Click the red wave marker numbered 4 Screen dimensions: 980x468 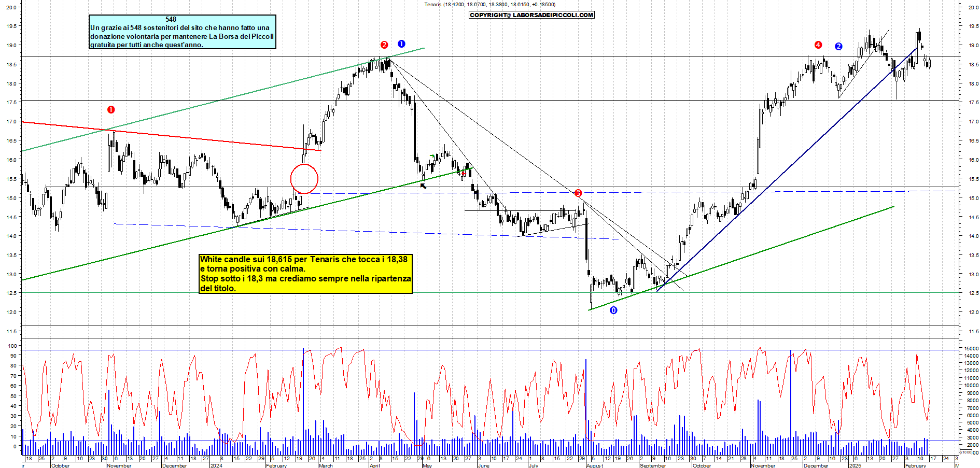(x=818, y=45)
